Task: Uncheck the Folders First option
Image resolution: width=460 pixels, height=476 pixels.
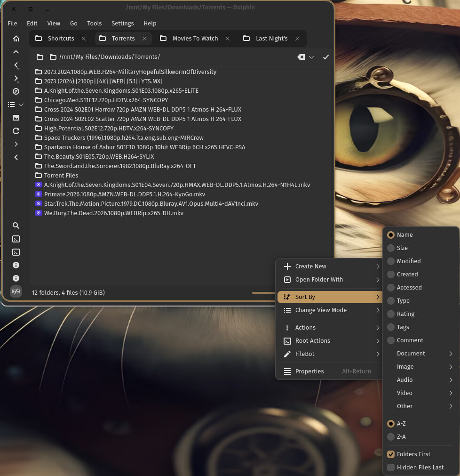Action: click(x=391, y=454)
